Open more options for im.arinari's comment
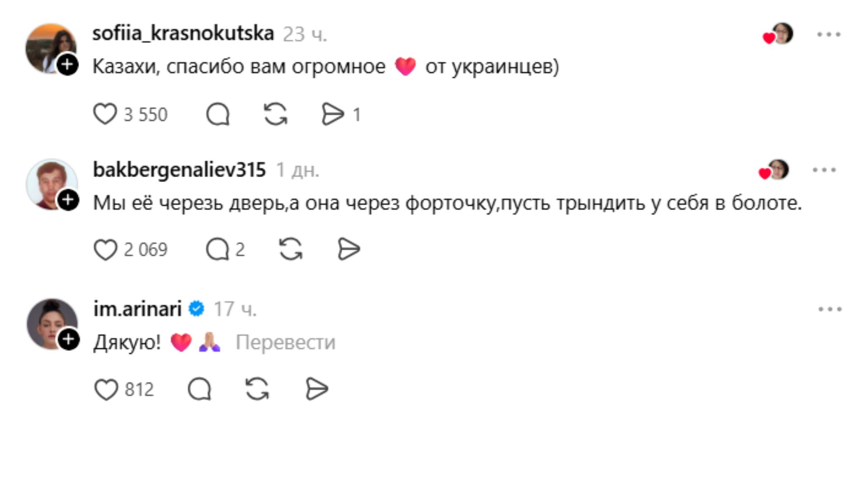Viewport: 868px width, 488px height. [x=830, y=310]
